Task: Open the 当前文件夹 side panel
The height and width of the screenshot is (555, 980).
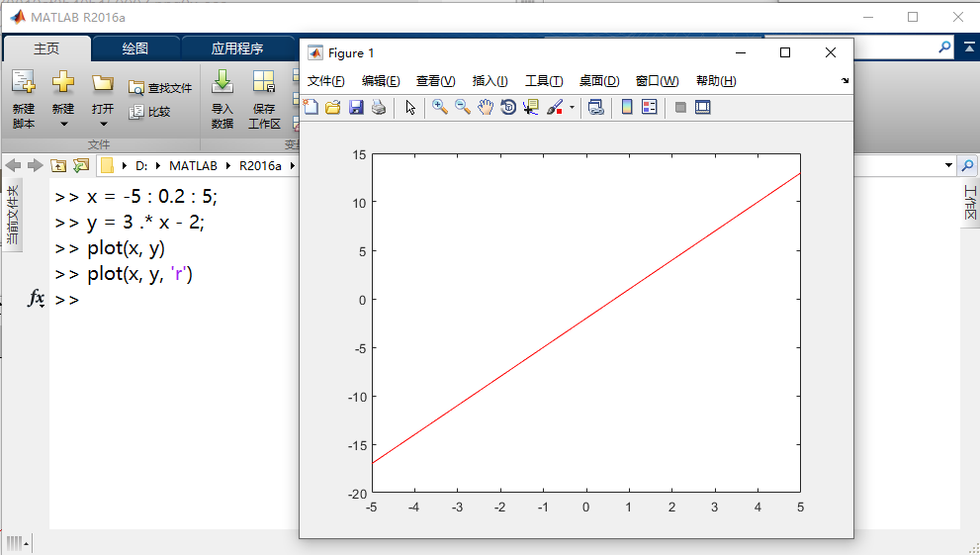Action: click(x=13, y=215)
